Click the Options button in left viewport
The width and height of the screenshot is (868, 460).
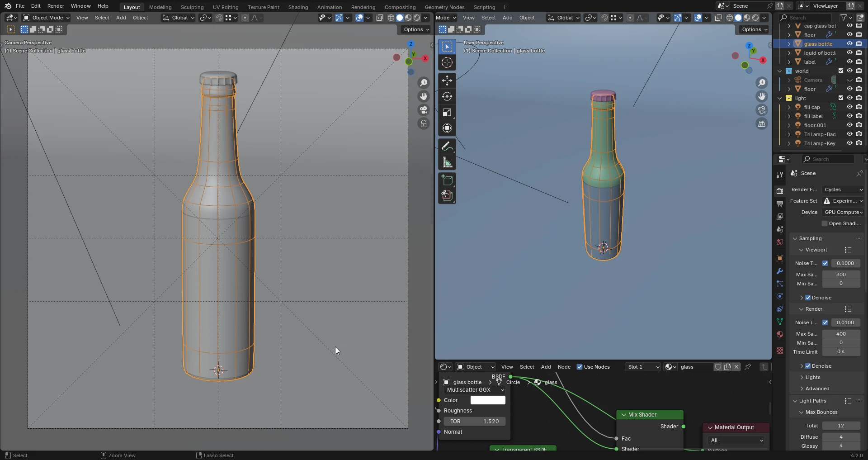point(416,29)
